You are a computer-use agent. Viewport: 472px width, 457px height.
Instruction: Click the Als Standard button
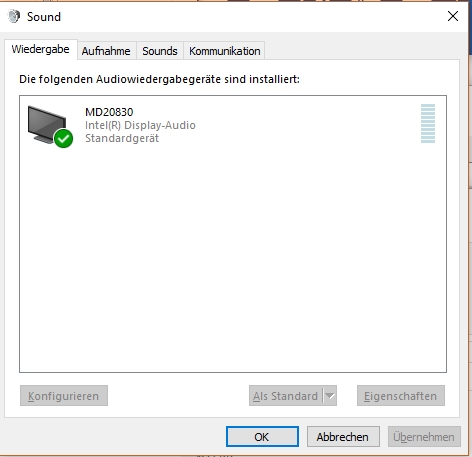click(286, 396)
